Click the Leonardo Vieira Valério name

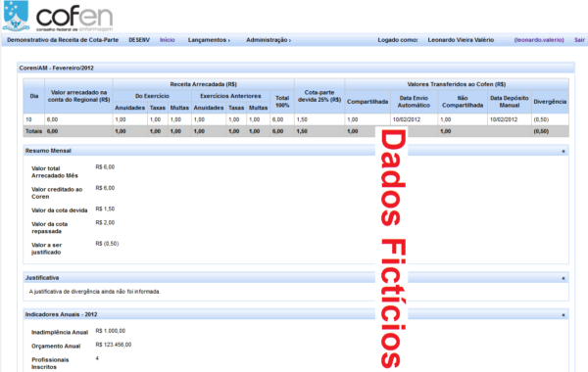tap(461, 40)
